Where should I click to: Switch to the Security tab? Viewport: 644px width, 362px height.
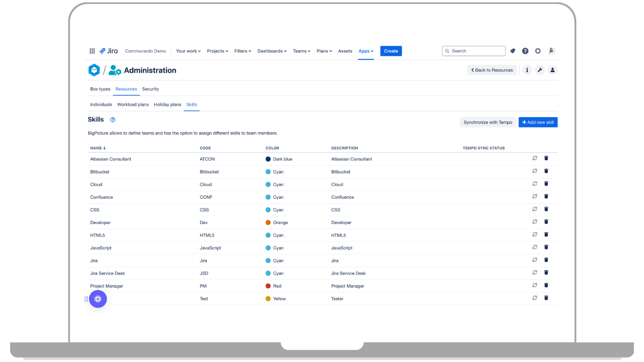pyautogui.click(x=151, y=89)
